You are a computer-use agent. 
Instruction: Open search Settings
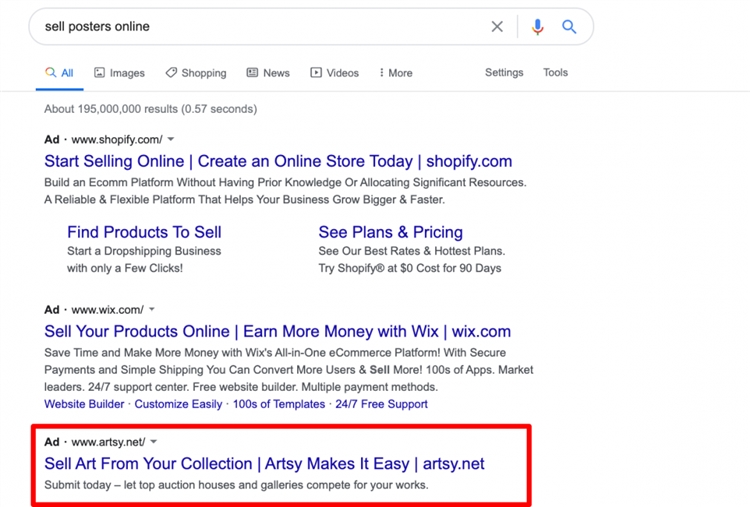click(504, 73)
